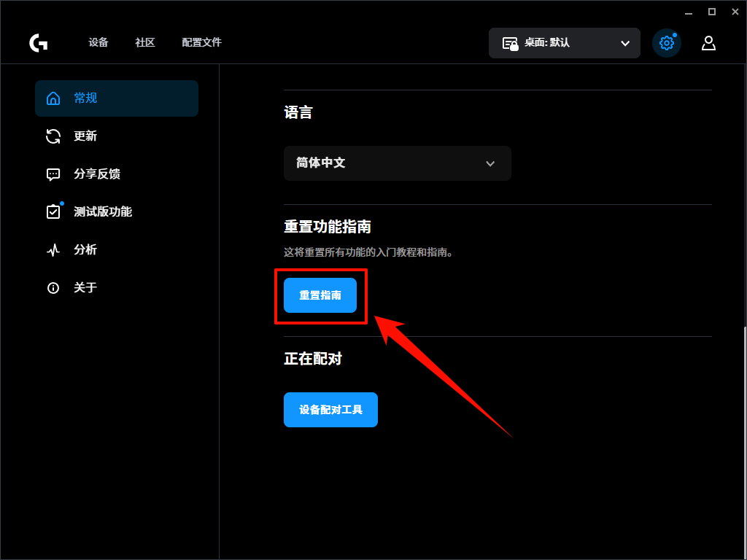Screen dimensions: 747x560
Task: Launch the 设备配对工具
Action: pyautogui.click(x=330, y=410)
